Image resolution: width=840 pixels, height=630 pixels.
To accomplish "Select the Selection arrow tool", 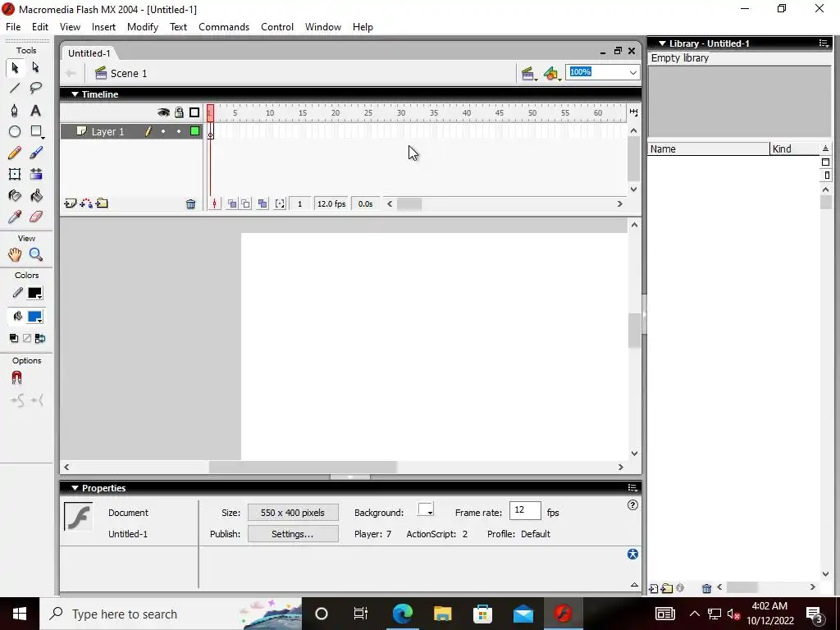I will [15, 67].
